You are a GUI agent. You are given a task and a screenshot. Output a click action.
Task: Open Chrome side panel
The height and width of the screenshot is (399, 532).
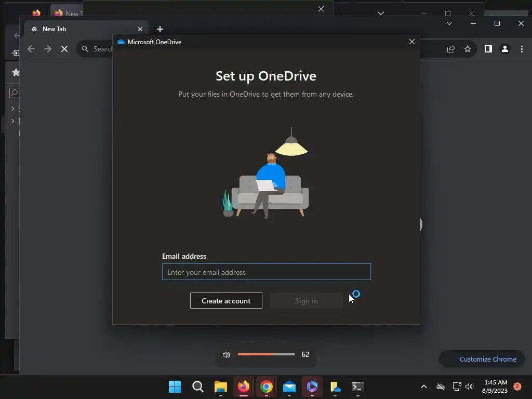[488, 49]
